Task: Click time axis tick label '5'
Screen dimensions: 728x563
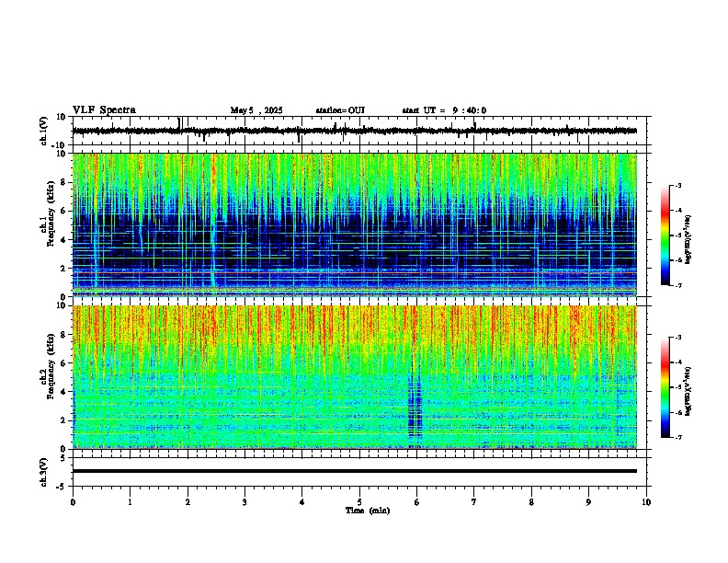Action: click(x=359, y=502)
